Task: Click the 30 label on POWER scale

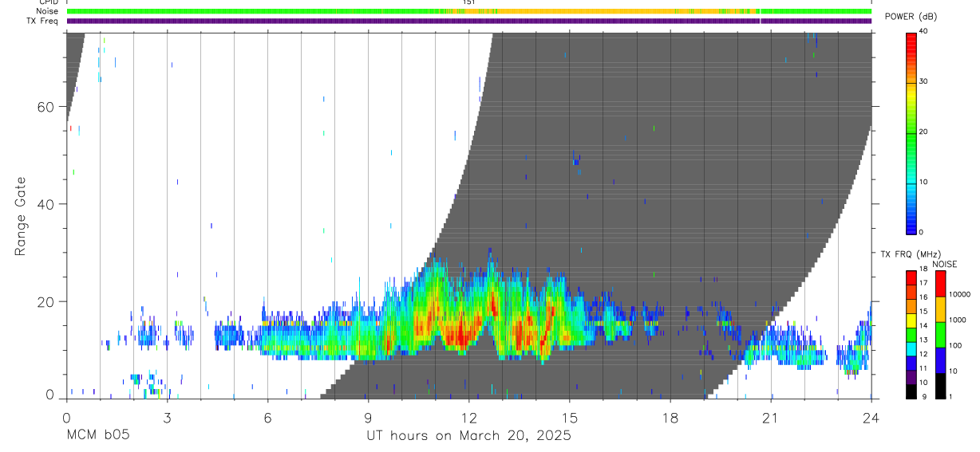Action: point(924,82)
